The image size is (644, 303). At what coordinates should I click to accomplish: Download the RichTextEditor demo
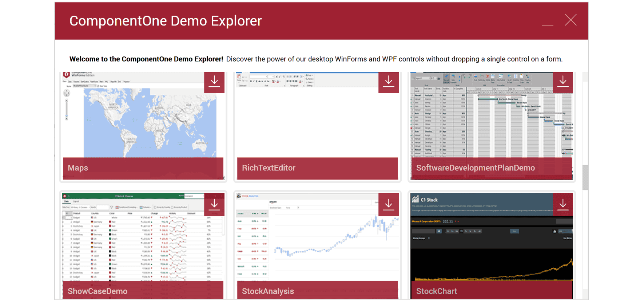click(388, 82)
